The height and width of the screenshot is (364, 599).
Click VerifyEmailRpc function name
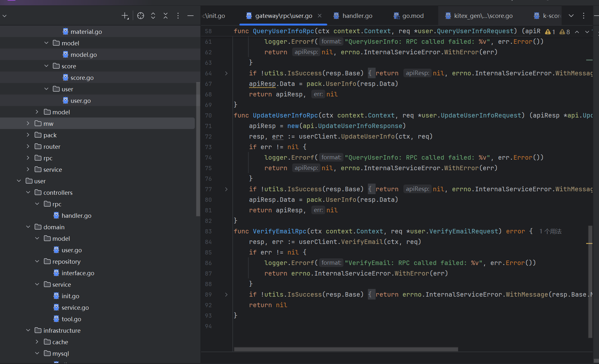tap(279, 231)
